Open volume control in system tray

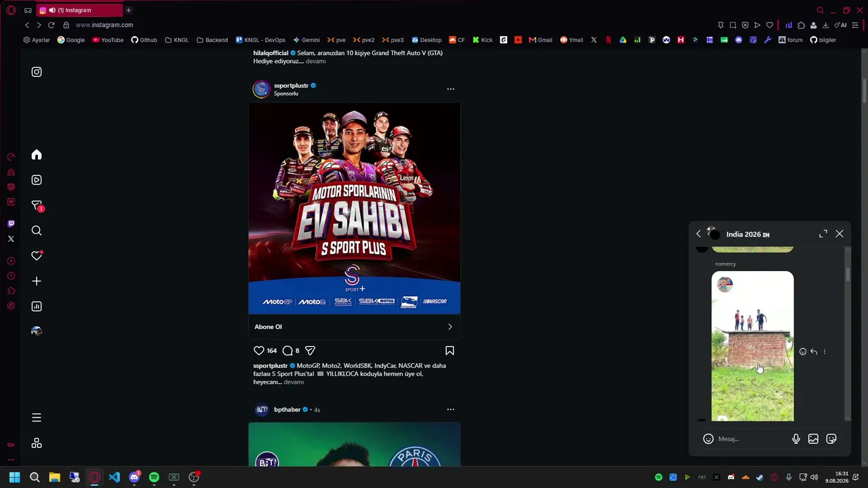coord(814,477)
